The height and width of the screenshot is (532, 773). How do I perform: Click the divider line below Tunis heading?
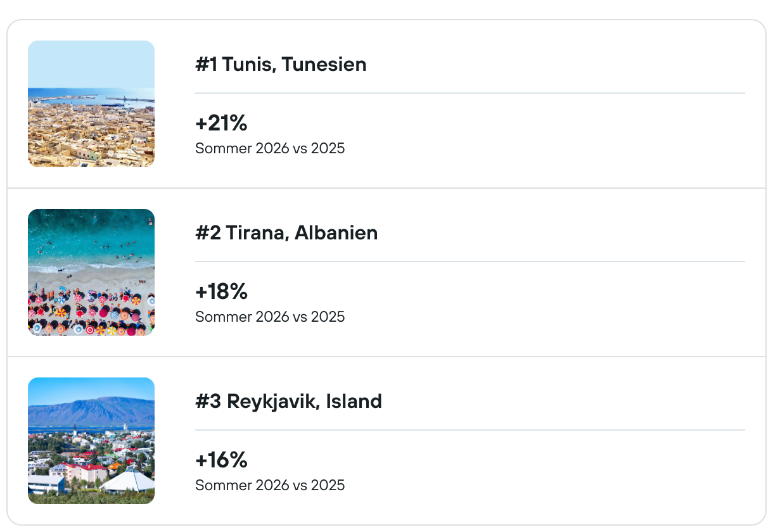[x=470, y=93]
